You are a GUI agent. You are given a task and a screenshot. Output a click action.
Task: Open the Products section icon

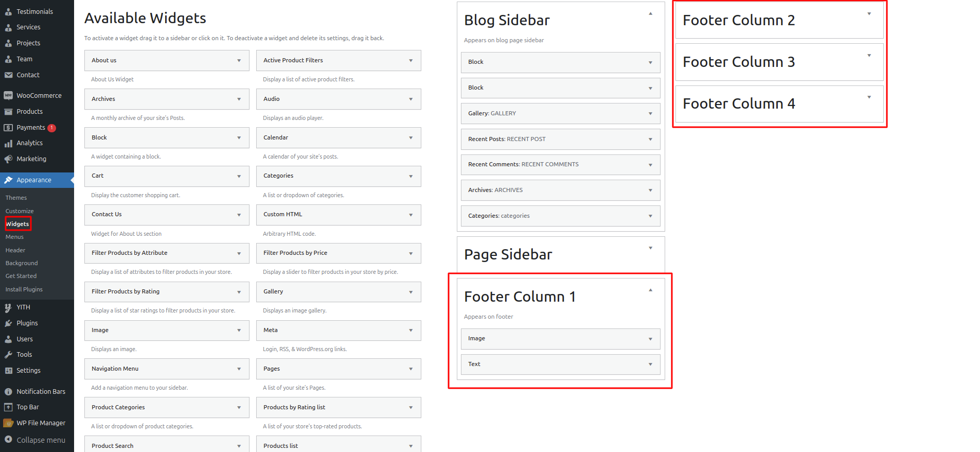coord(9,111)
